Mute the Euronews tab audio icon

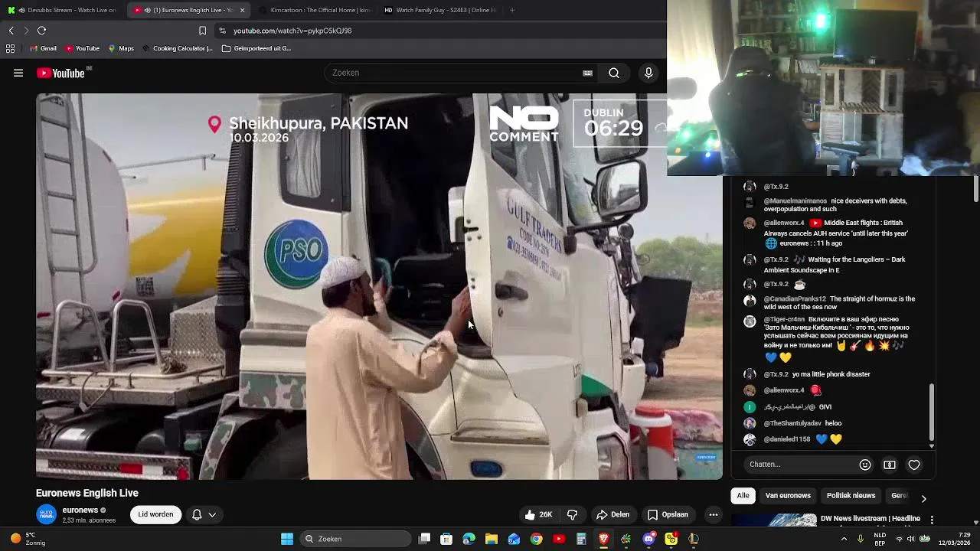(147, 10)
